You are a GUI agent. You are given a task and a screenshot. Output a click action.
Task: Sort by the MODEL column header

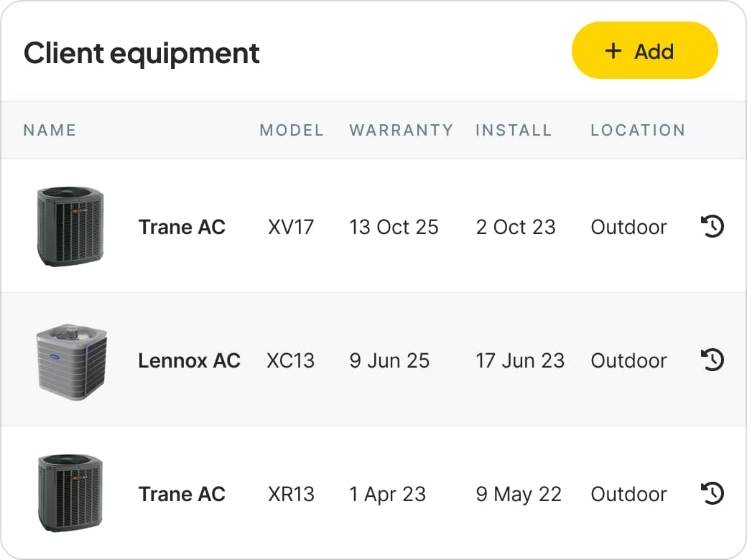(292, 130)
